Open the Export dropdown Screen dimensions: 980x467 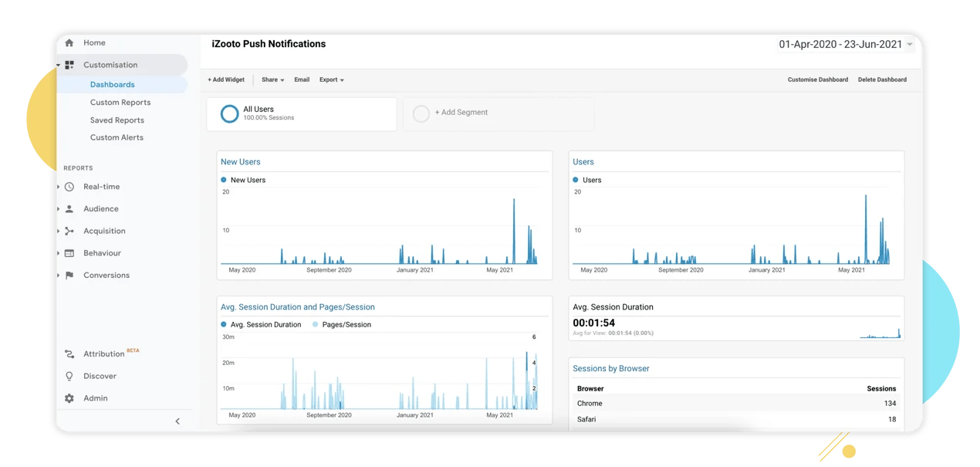pos(332,80)
